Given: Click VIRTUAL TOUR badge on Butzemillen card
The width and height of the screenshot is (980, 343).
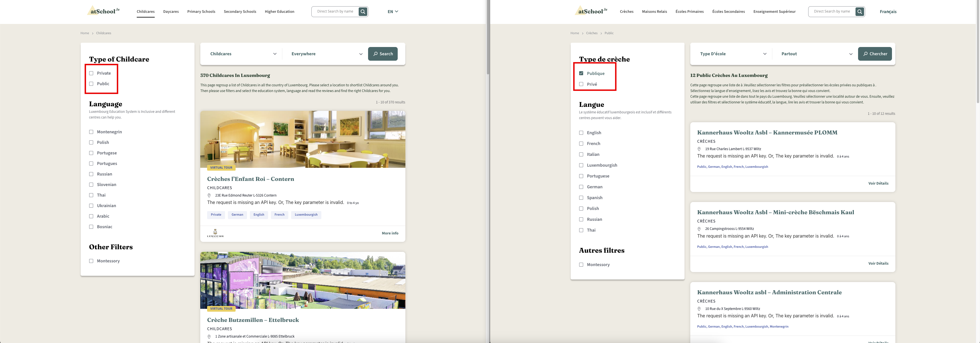Looking at the screenshot, I should click(221, 309).
